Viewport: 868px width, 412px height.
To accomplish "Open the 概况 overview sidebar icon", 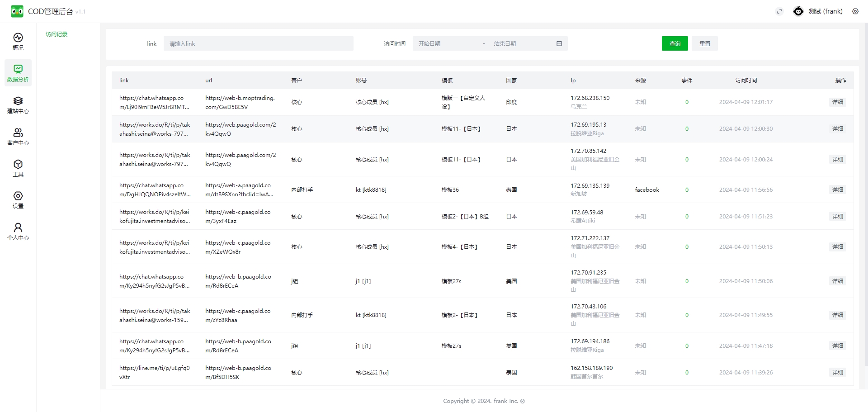I will 18,42.
